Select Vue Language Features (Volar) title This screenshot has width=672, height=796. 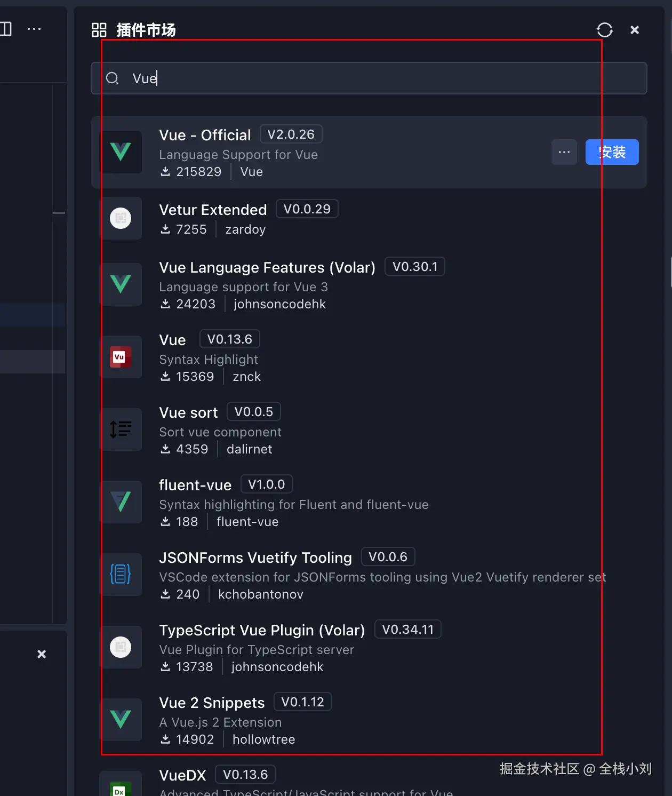pyautogui.click(x=267, y=267)
